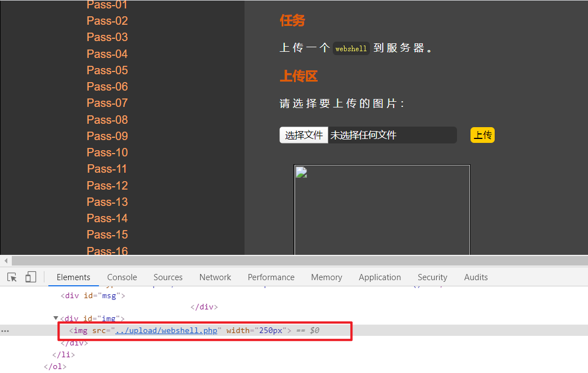Open the Security tab
This screenshot has height=373, width=588.
point(432,277)
